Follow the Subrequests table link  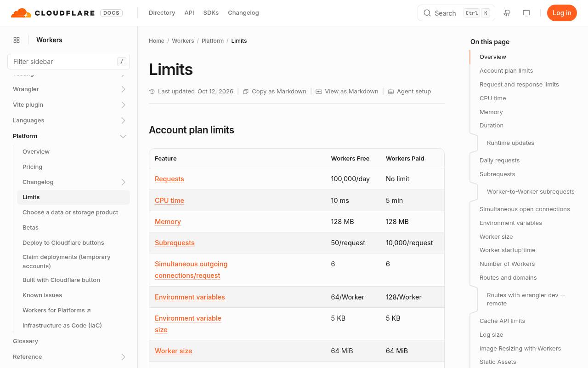coord(175,243)
